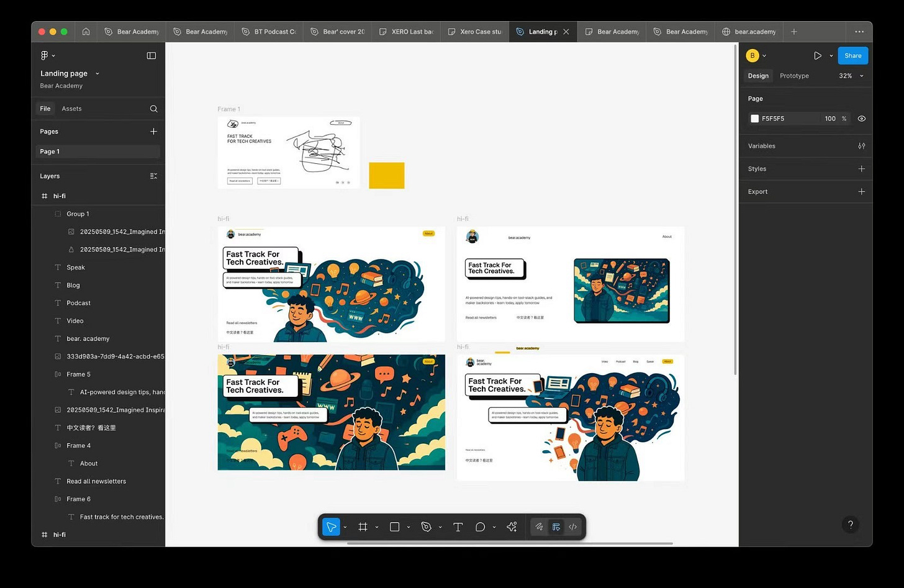Select the Pen tool in bottom toolbar
904x588 pixels.
[x=426, y=527]
